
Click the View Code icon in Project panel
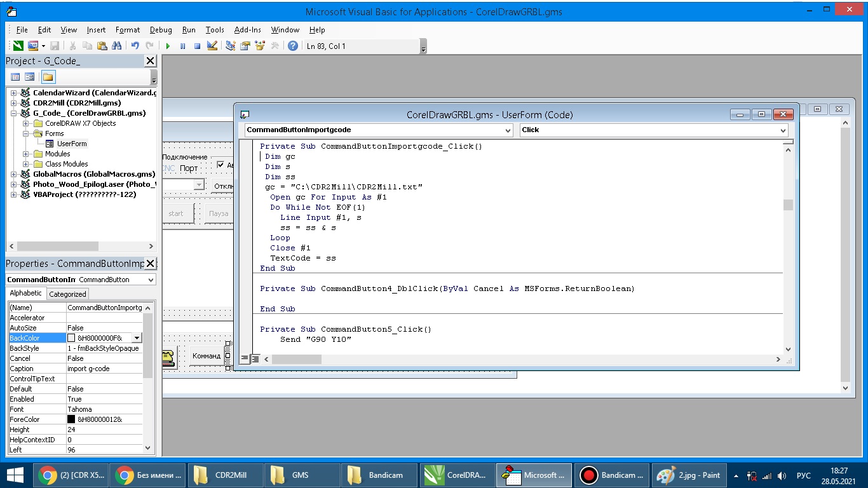(16, 77)
